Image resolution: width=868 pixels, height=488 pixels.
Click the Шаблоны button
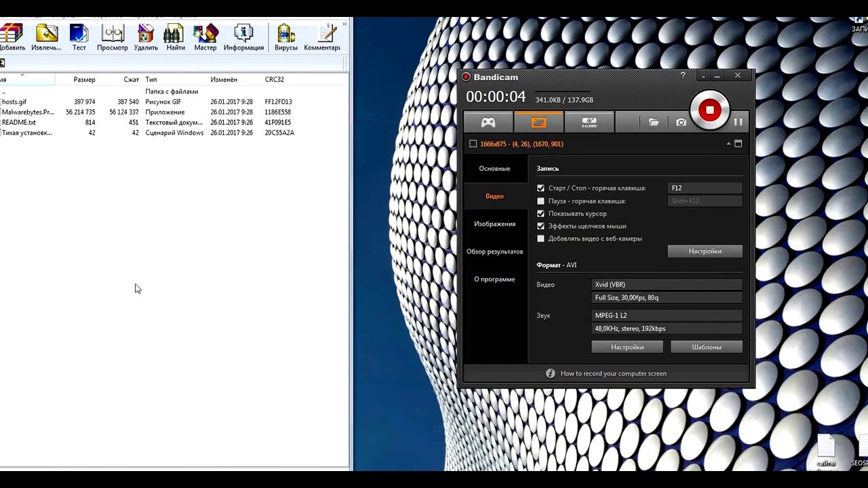click(x=707, y=347)
